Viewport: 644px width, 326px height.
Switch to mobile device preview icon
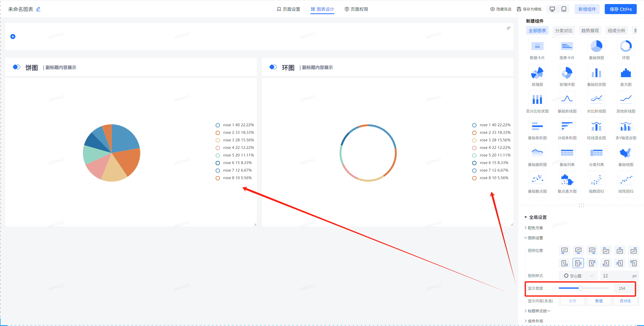click(x=564, y=9)
